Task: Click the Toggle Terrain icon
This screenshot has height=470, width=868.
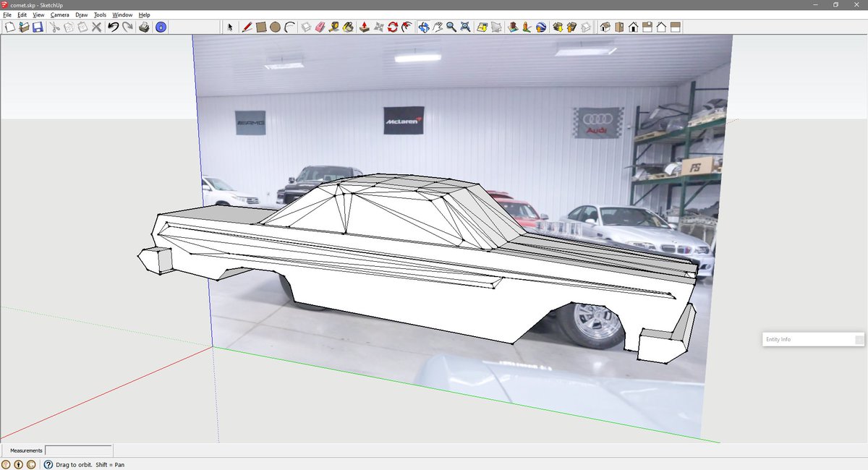Action: coord(496,27)
